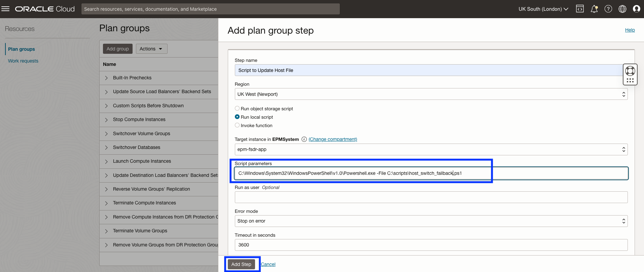
Task: Click the info icon beside EPMSystem
Action: point(304,139)
